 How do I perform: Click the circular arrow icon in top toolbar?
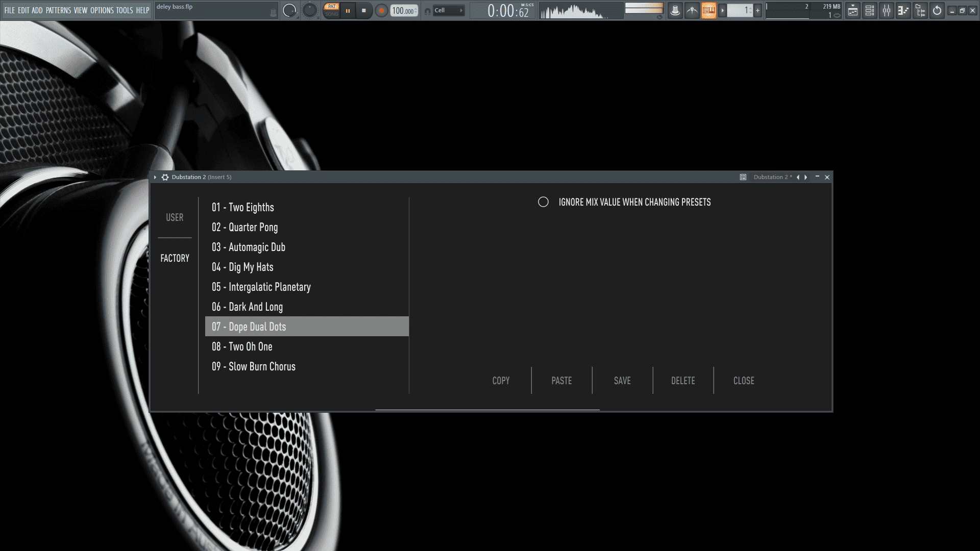pyautogui.click(x=937, y=10)
